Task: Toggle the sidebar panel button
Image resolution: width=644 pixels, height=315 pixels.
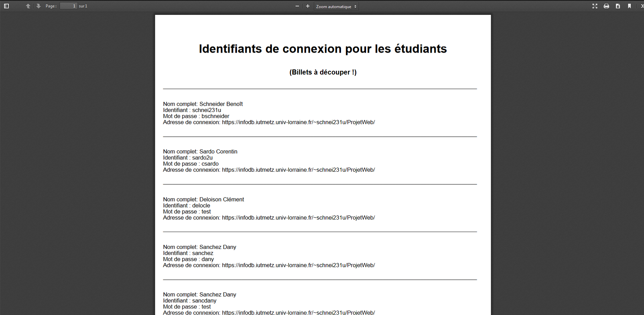Action: click(6, 6)
